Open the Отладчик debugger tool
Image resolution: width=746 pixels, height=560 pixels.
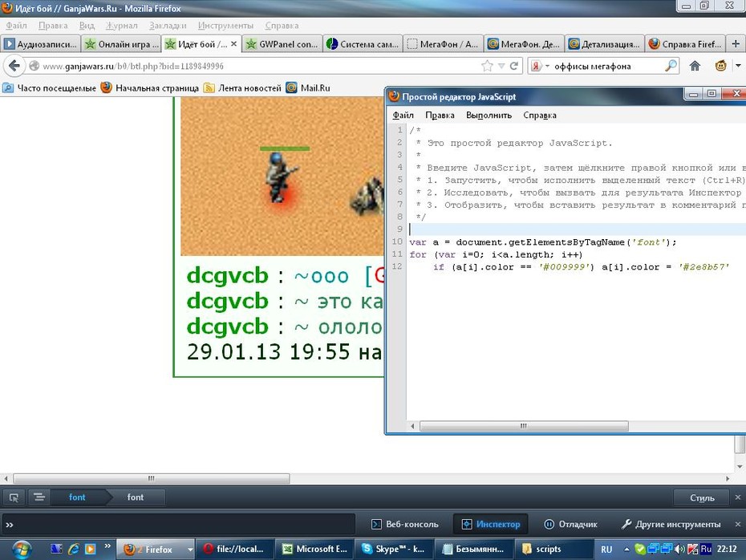570,525
